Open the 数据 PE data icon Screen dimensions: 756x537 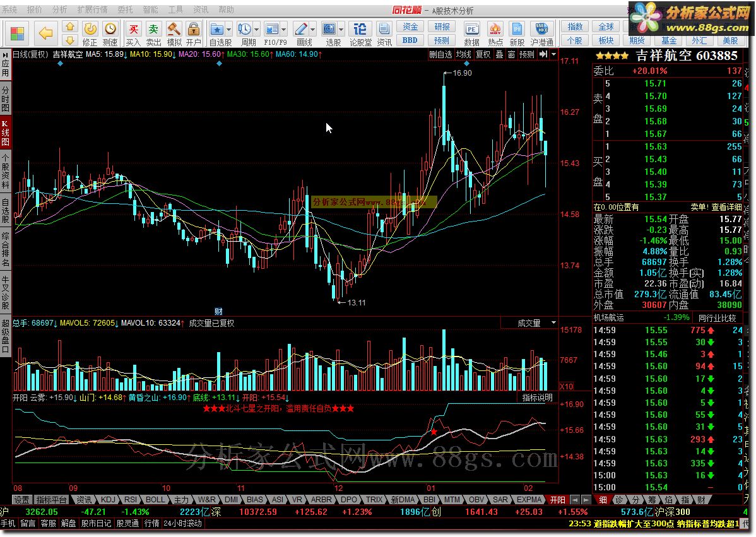(x=471, y=33)
